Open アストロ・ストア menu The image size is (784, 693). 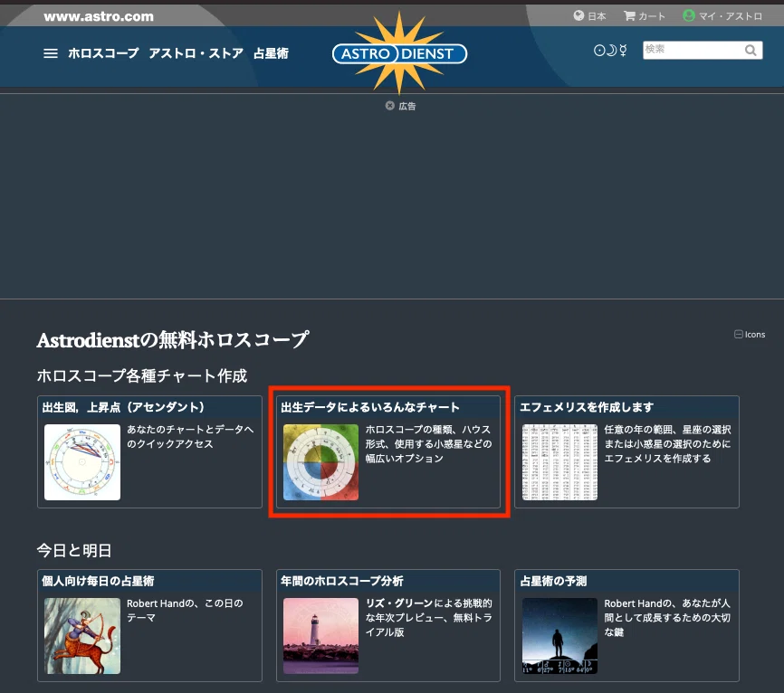pyautogui.click(x=196, y=53)
